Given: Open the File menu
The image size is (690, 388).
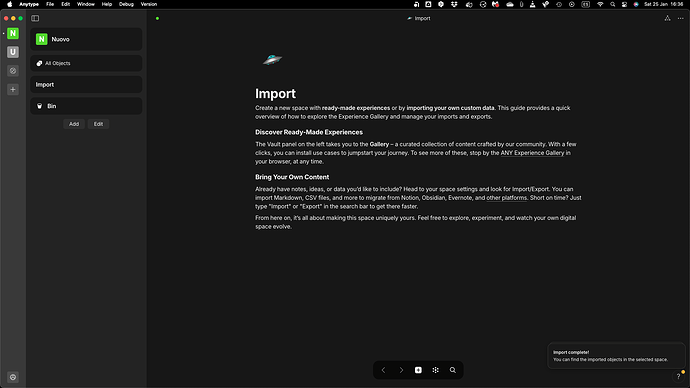Looking at the screenshot, I should coord(50,4).
